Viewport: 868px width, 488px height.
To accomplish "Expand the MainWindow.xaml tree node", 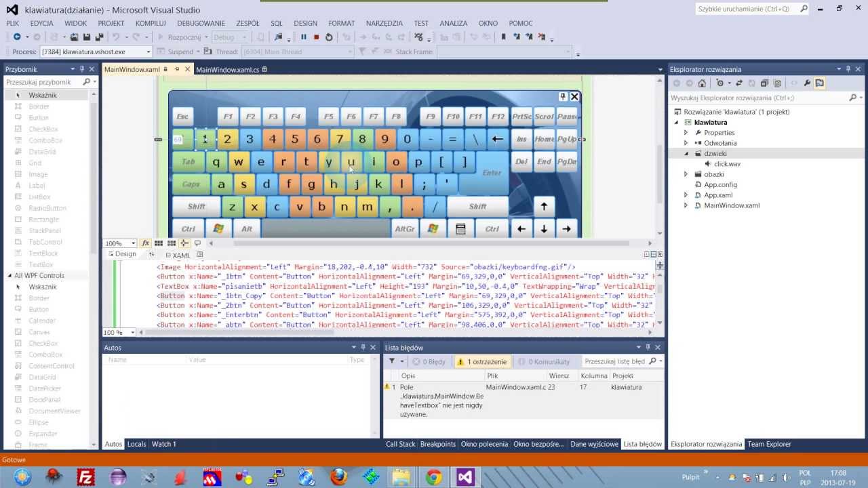I will pyautogui.click(x=686, y=205).
